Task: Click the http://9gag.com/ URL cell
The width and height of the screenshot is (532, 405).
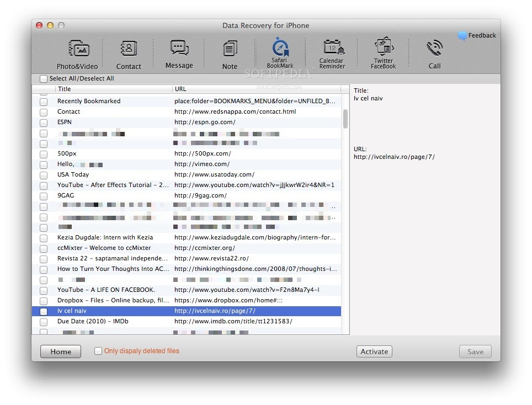Action: coord(200,196)
